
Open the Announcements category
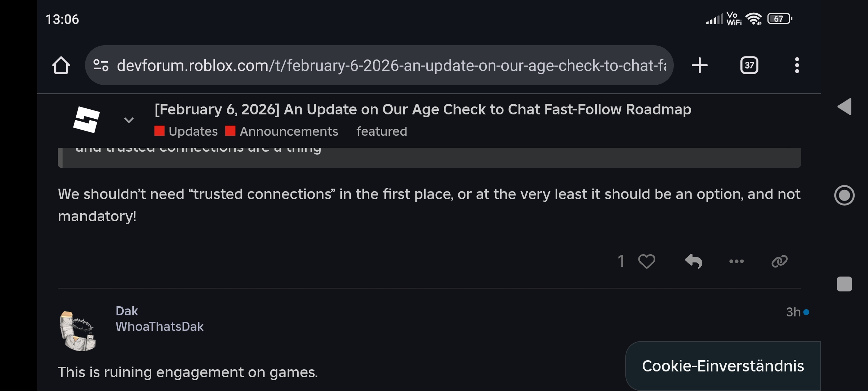[x=289, y=131]
